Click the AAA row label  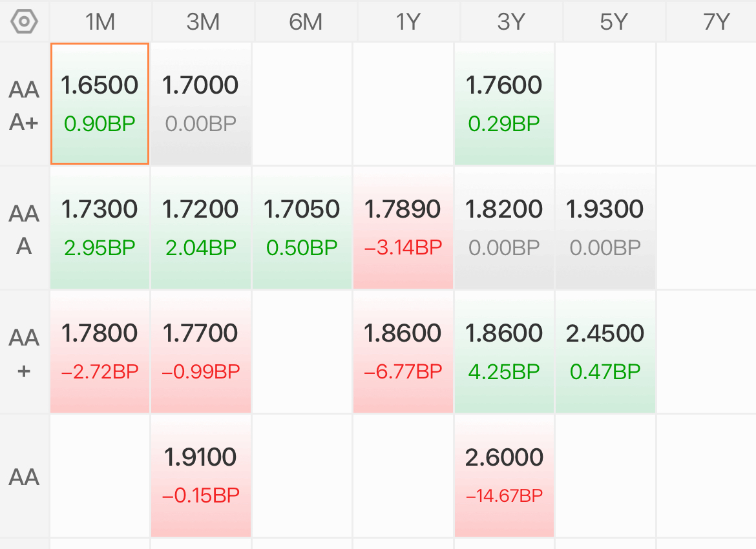tap(24, 229)
